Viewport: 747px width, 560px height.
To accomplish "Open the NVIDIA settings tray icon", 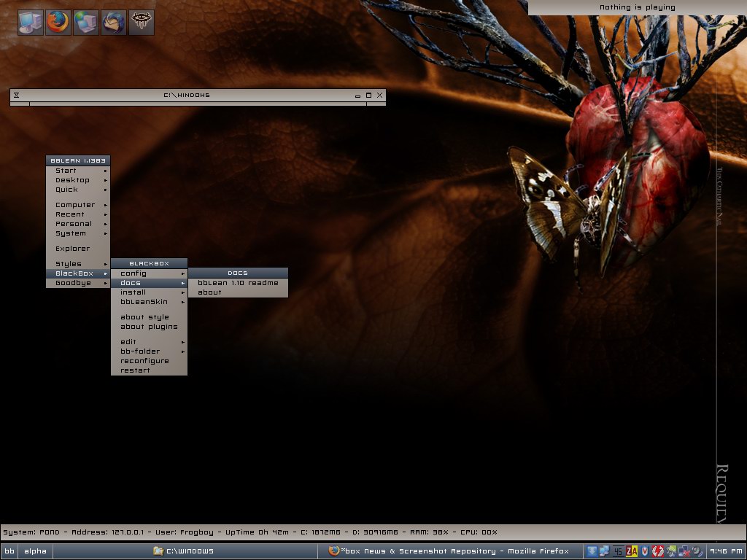I will (x=671, y=551).
